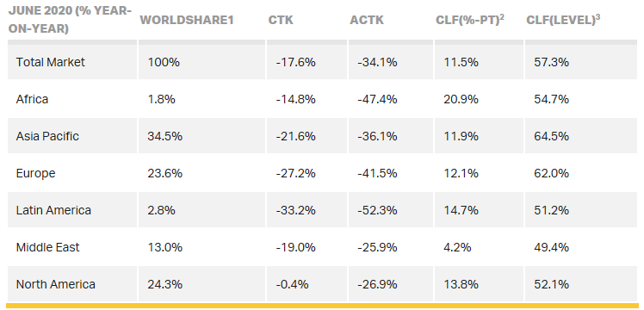
Task: Click the WORLDSHARE1 column header
Action: [x=187, y=20]
